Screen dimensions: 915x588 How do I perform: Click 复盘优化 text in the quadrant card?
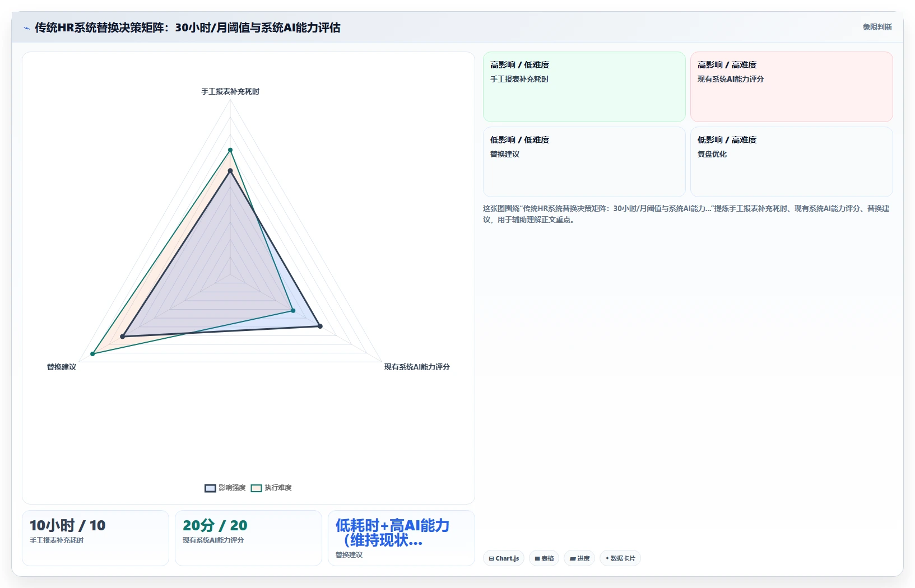(x=712, y=154)
